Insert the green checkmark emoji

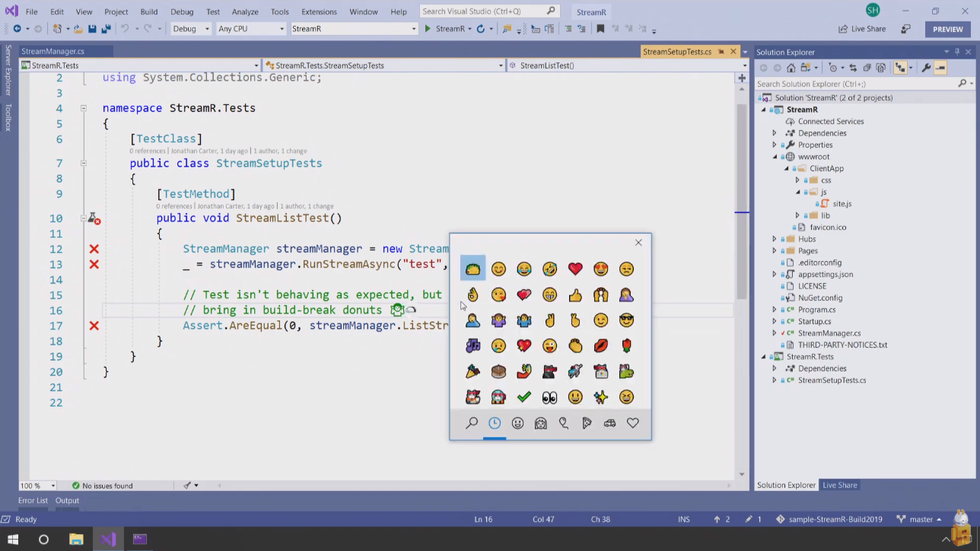pos(523,397)
